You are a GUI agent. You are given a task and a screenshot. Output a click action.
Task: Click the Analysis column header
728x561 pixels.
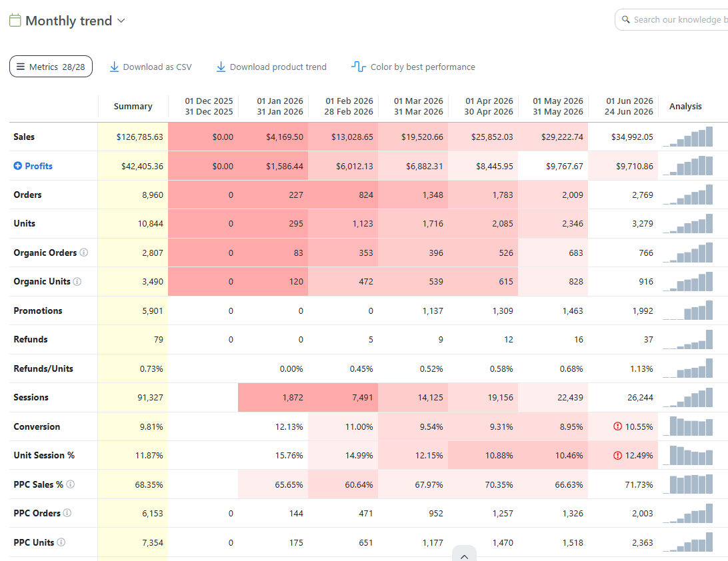pyautogui.click(x=685, y=106)
